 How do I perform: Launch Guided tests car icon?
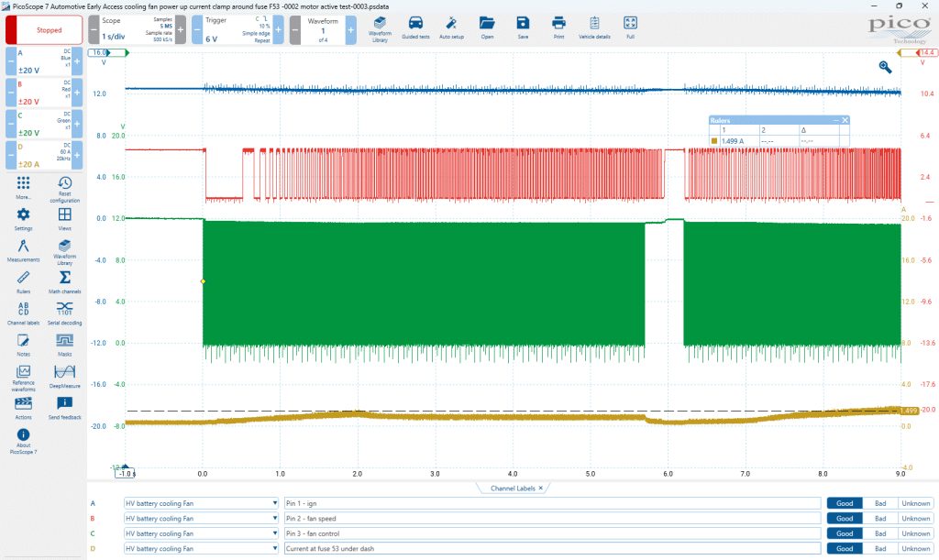pyautogui.click(x=415, y=28)
